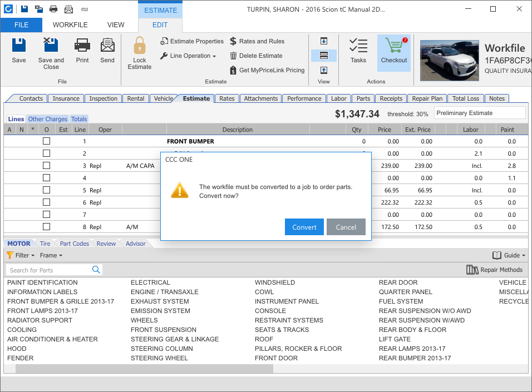
Task: Open the FILE menu
Action: tap(21, 25)
